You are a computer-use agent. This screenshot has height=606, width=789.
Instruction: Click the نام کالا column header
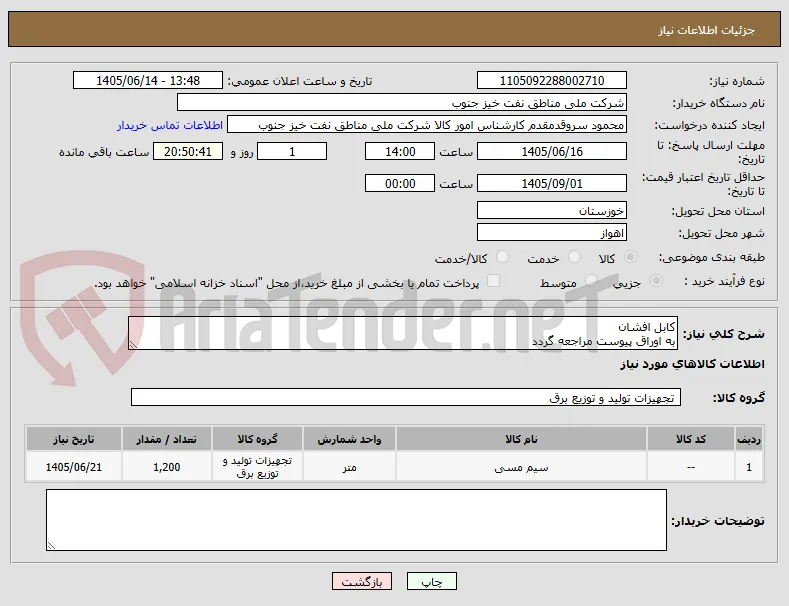tap(521, 439)
